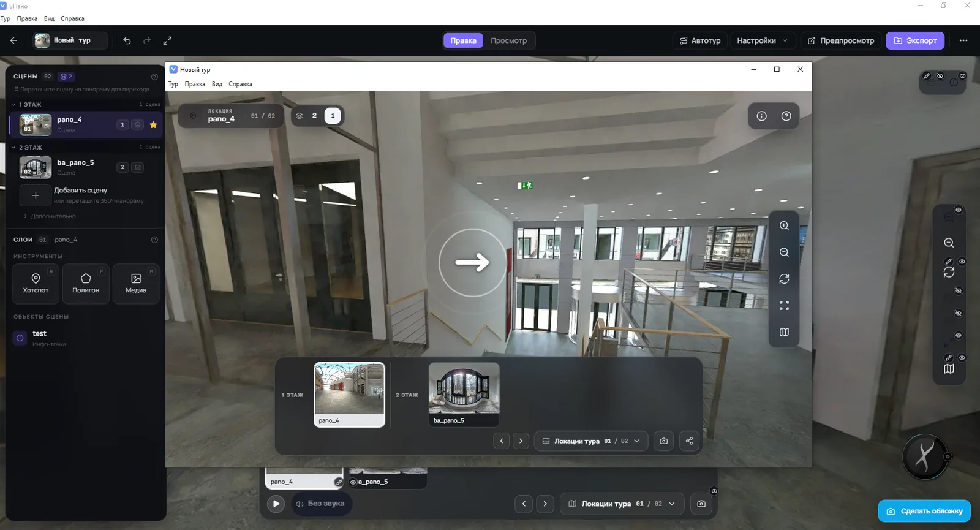Screen dimensions: 980x530
Task: Open the question-mark help in preview window
Action: click(786, 116)
